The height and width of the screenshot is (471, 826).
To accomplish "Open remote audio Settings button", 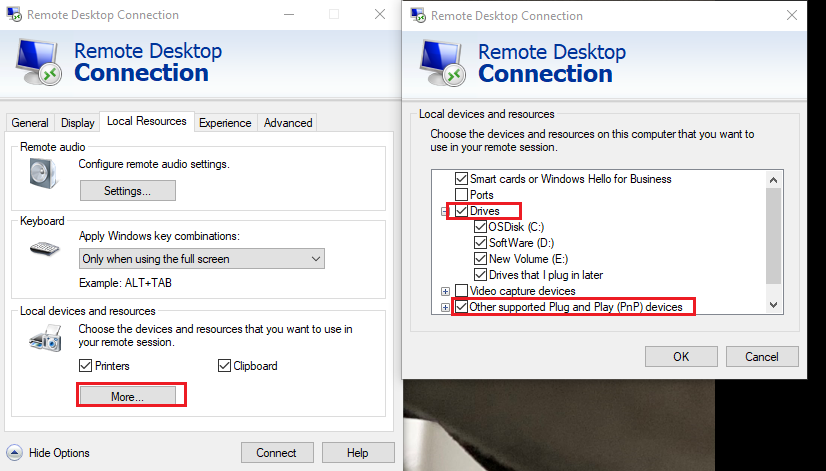I will point(127,191).
